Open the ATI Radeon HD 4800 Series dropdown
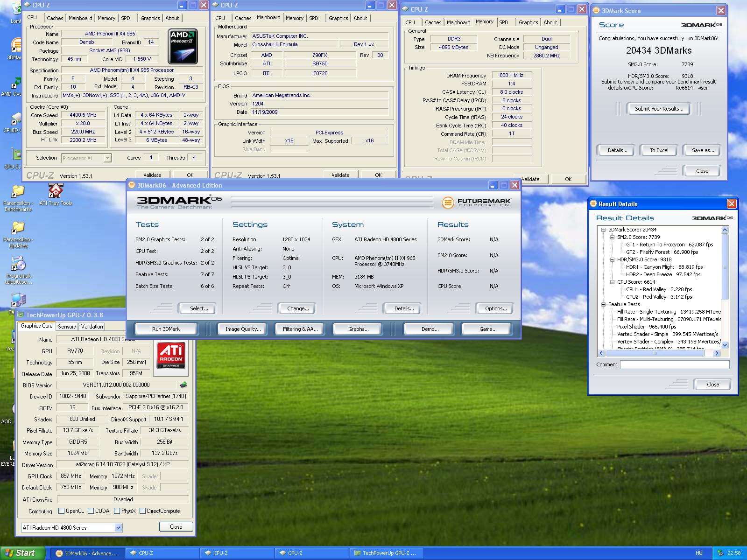Image resolution: width=747 pixels, height=560 pixels. 118,527
